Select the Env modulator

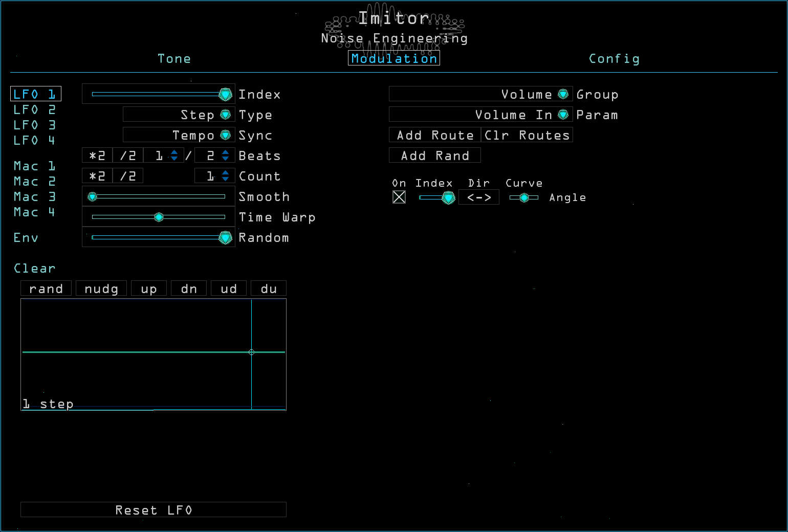[26, 237]
